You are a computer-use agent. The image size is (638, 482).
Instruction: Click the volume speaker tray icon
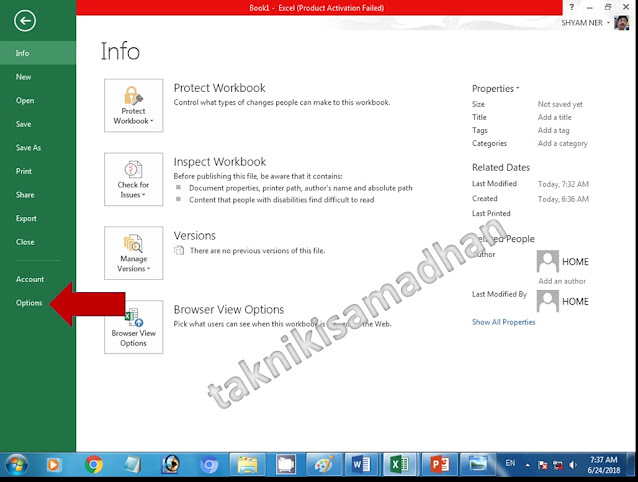[573, 465]
